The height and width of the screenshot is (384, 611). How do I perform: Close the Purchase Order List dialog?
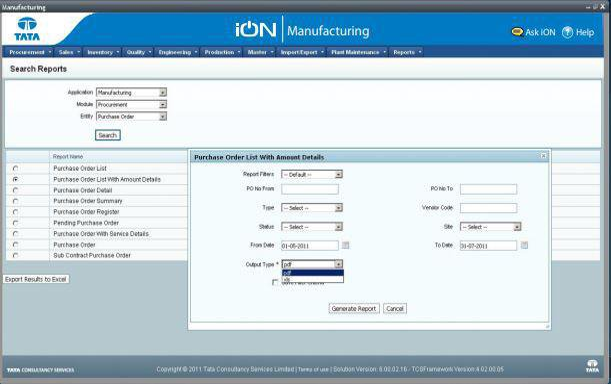coord(544,156)
